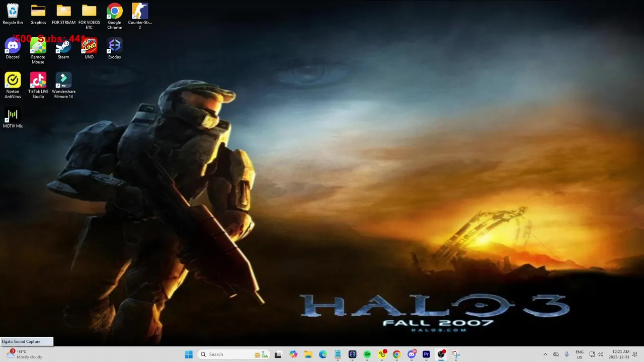This screenshot has width=644, height=362.
Task: Select the Exodus desktop shortcut
Action: tap(114, 49)
